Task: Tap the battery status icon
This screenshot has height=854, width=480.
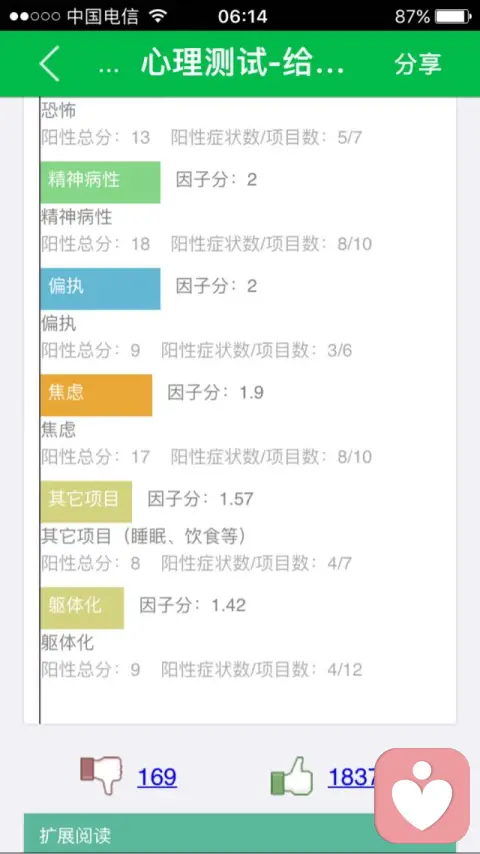Action: coord(453,16)
